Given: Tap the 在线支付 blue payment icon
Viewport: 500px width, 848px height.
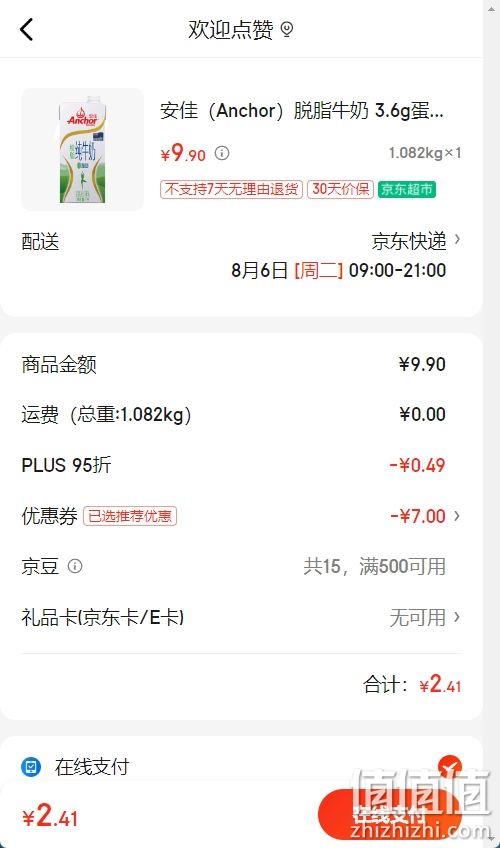Looking at the screenshot, I should (31, 766).
